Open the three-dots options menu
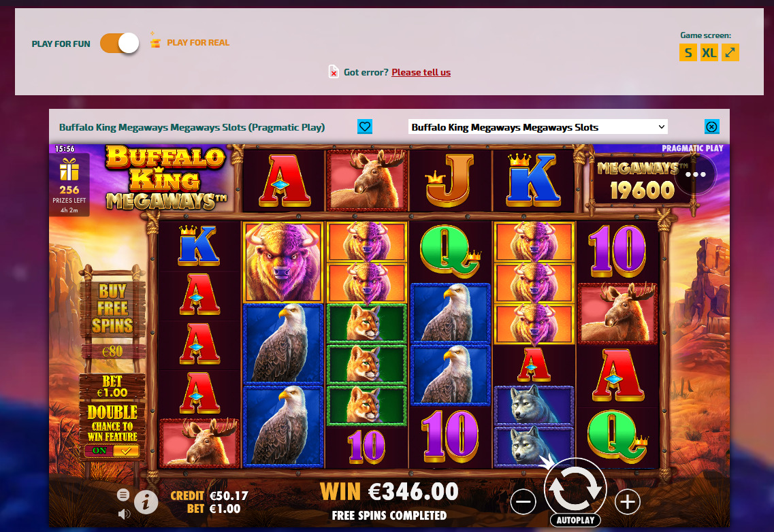 (696, 174)
